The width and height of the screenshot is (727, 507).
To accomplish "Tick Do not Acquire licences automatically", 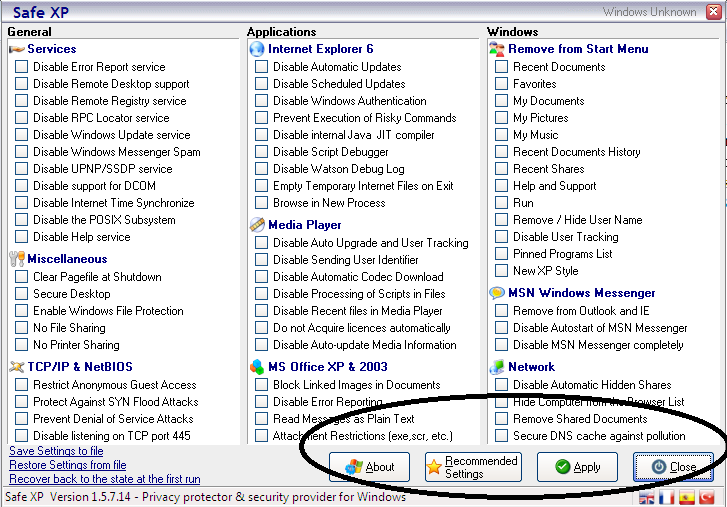I will click(x=261, y=328).
